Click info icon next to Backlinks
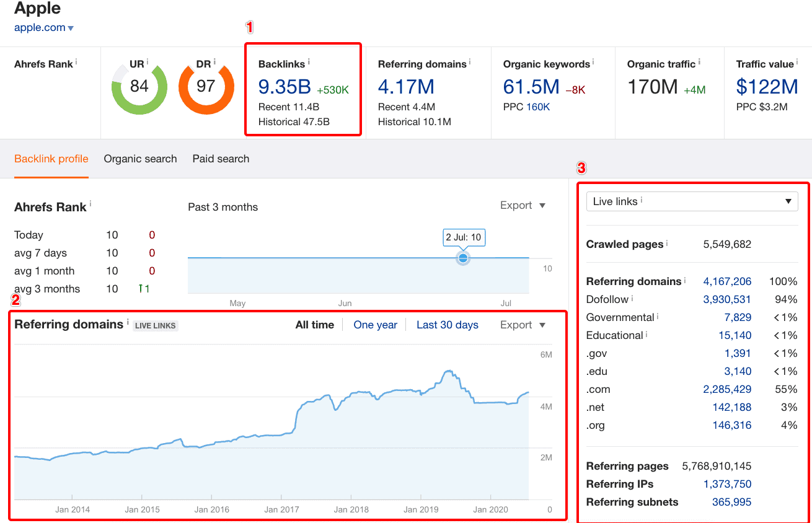Image resolution: width=812 pixels, height=523 pixels. (x=309, y=62)
